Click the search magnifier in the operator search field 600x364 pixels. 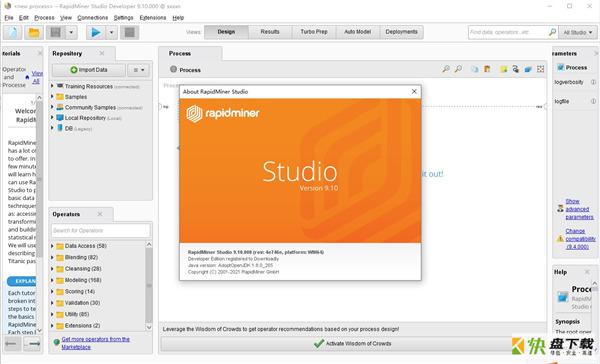coord(552,32)
